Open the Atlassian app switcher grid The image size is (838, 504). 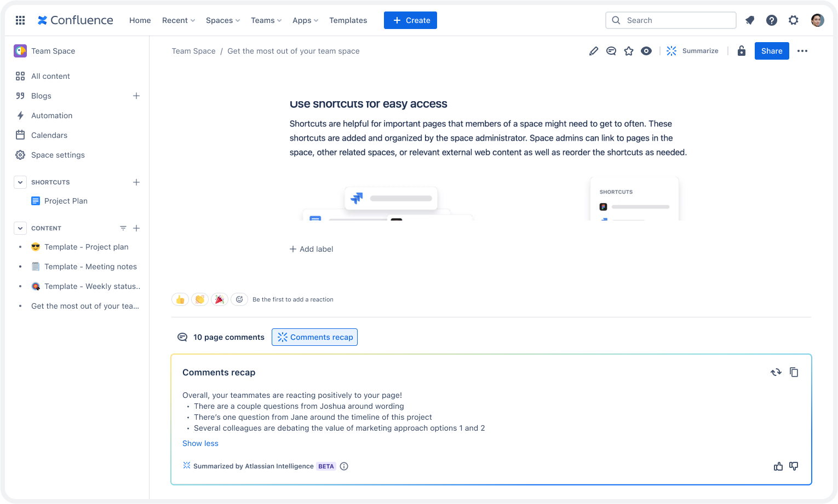20,20
